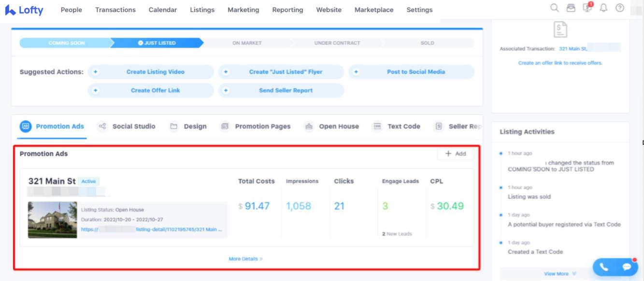This screenshot has height=281, width=644.
Task: Mark listing stage as Sold in progress bar
Action: coord(427,43)
